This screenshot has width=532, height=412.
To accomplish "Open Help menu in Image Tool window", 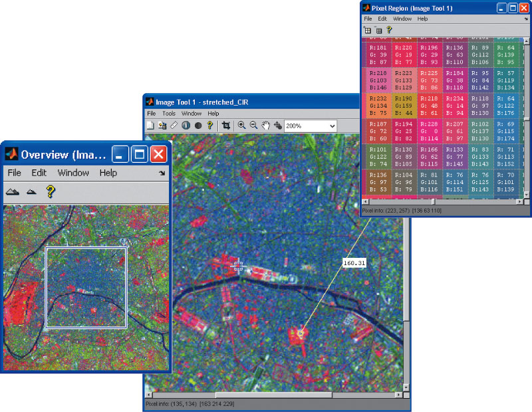I will click(213, 113).
